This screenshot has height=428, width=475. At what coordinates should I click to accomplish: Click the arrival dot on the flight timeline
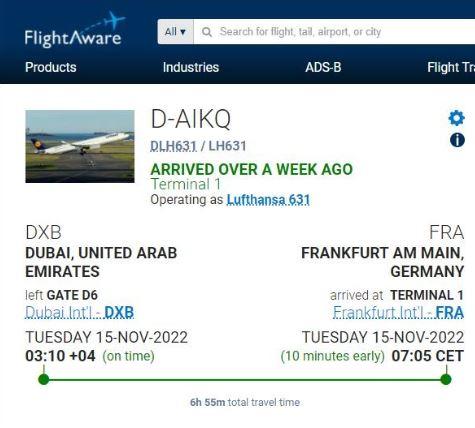point(446,379)
